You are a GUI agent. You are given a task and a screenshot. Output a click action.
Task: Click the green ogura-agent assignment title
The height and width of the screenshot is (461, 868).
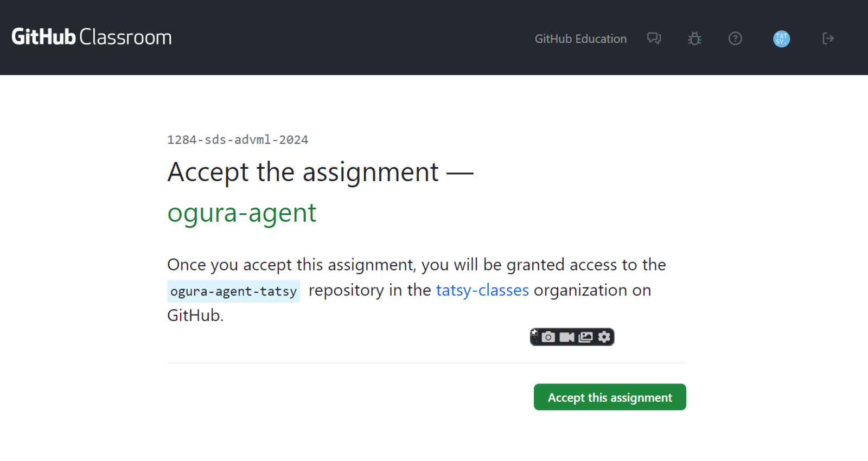(241, 213)
